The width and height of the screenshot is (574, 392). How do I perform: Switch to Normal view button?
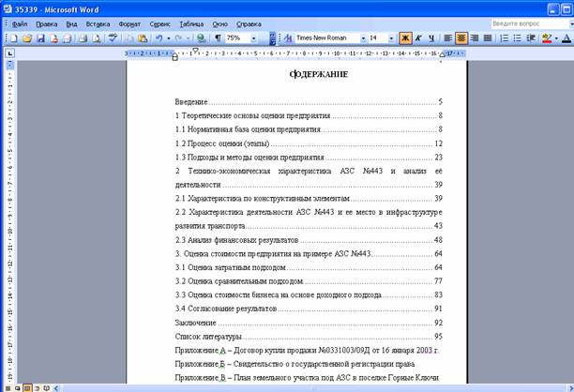click(x=8, y=388)
